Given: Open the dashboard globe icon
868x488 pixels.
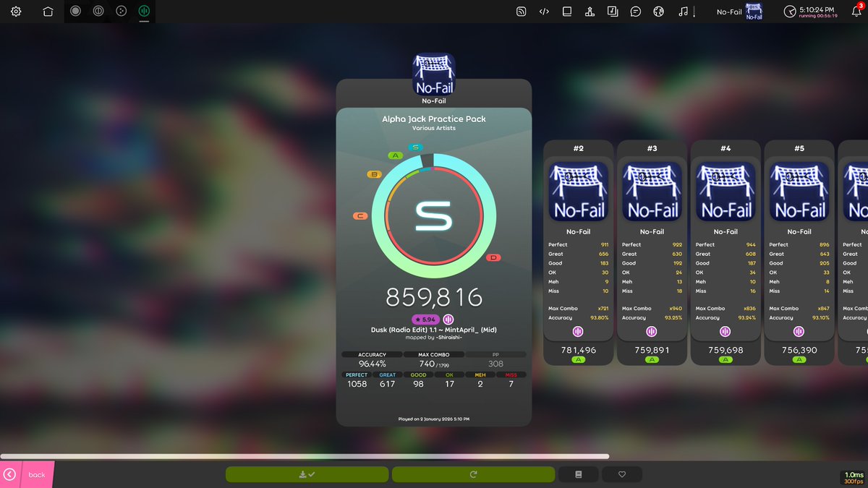Looking at the screenshot, I should click(658, 12).
